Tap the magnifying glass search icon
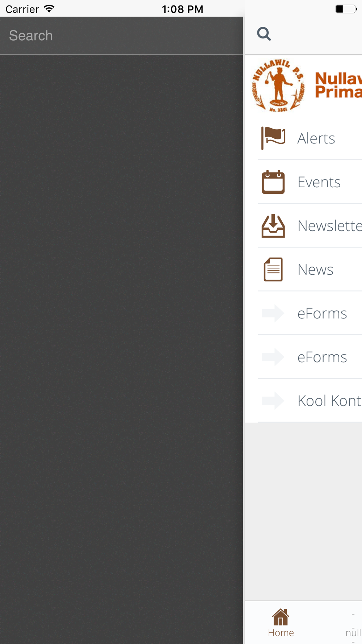The image size is (362, 644). tap(264, 34)
